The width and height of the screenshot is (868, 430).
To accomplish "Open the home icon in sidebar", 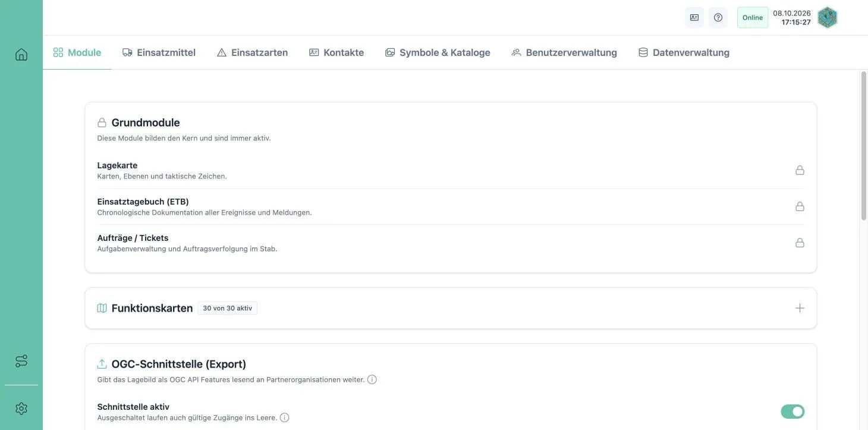I will click(21, 55).
